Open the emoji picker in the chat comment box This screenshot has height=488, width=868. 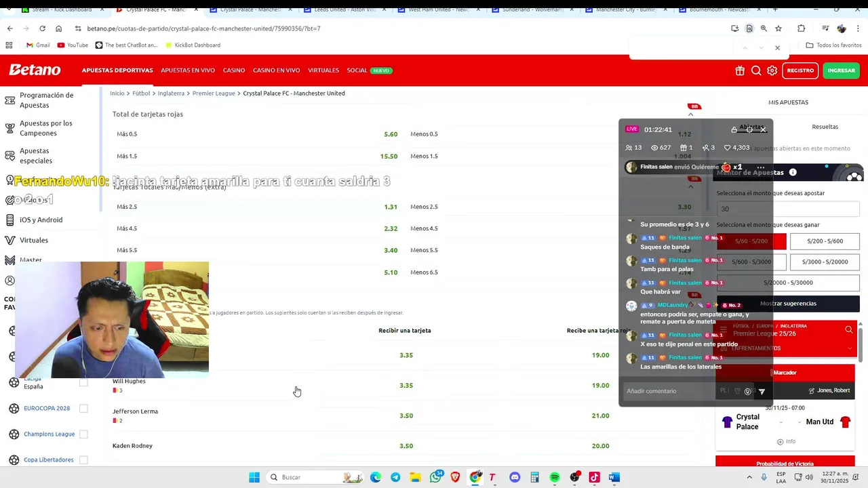748,391
